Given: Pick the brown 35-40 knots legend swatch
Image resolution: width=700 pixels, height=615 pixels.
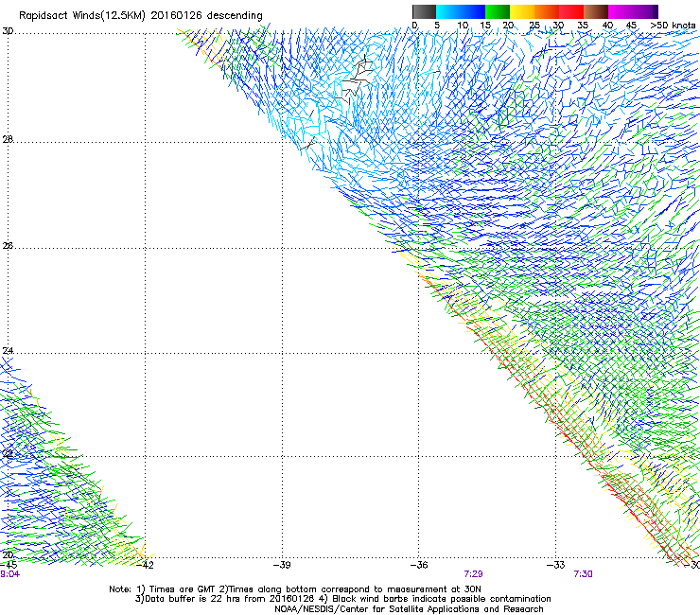Looking at the screenshot, I should [596, 11].
